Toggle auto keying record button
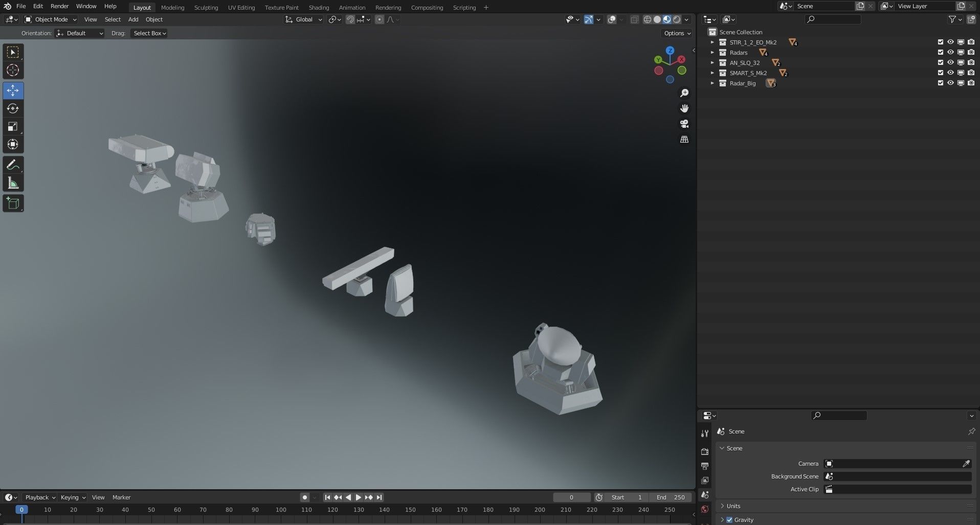 [x=305, y=497]
